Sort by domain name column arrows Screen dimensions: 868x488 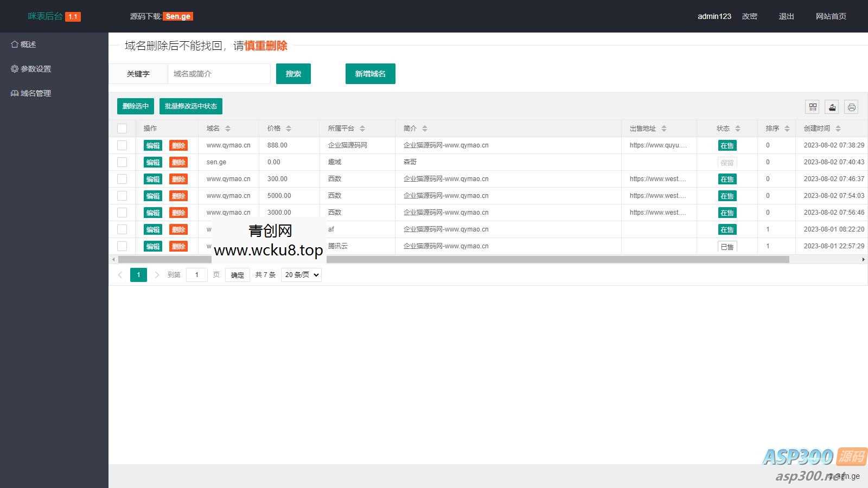coord(228,129)
